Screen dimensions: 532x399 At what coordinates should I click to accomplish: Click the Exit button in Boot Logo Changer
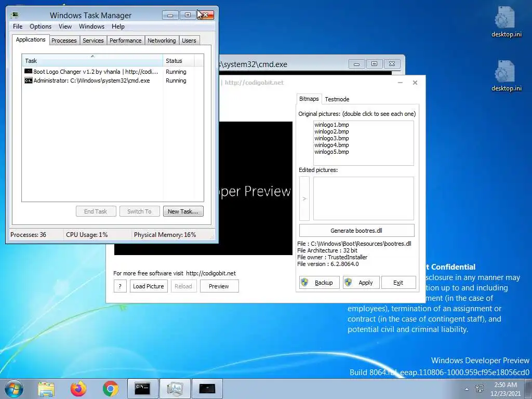pos(398,282)
